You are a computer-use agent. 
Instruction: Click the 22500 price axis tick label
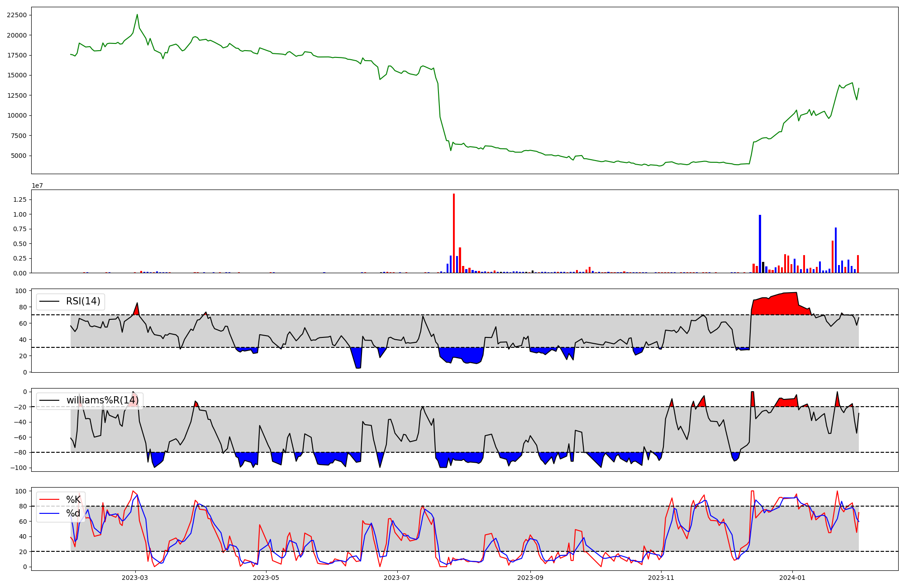[16, 15]
